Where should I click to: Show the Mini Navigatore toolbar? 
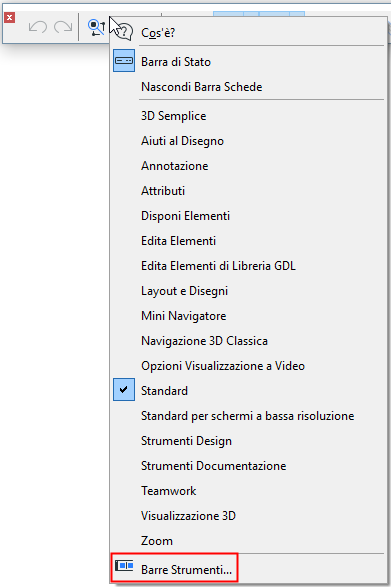coord(249,316)
